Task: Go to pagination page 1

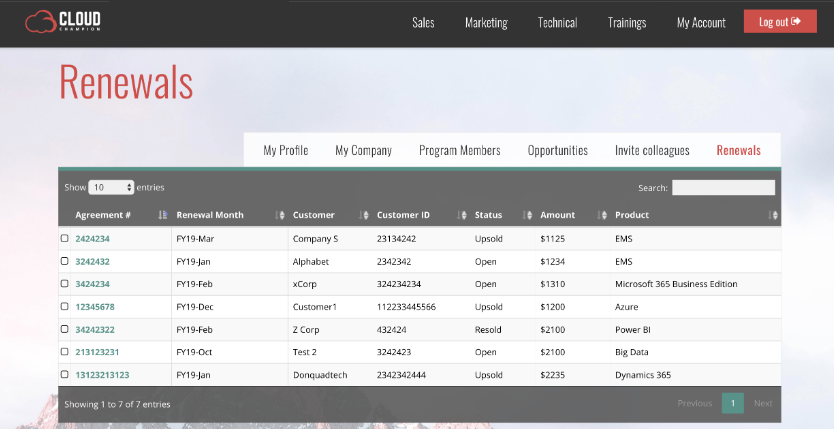Action: tap(732, 403)
